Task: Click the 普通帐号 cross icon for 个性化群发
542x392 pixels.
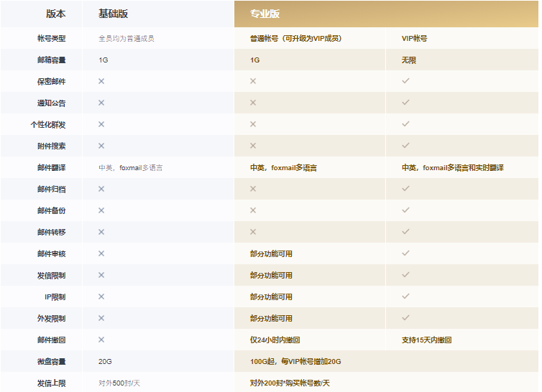Action: 253,124
